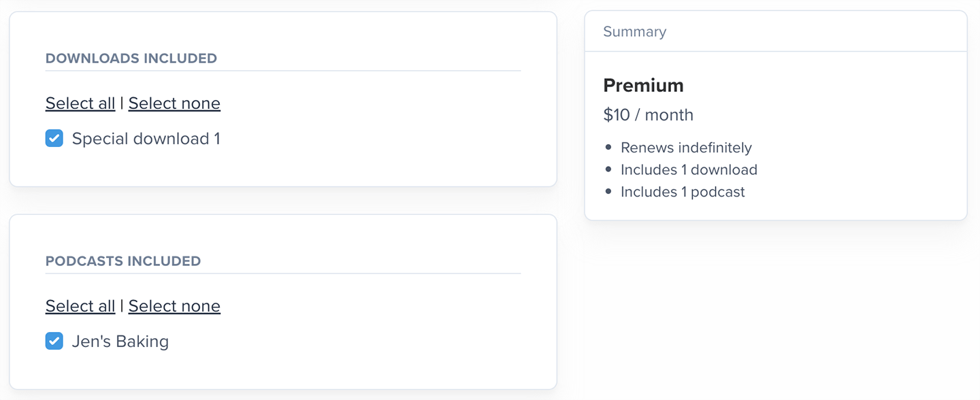
Task: Click the Includes 1 download bullet item
Action: coord(689,170)
